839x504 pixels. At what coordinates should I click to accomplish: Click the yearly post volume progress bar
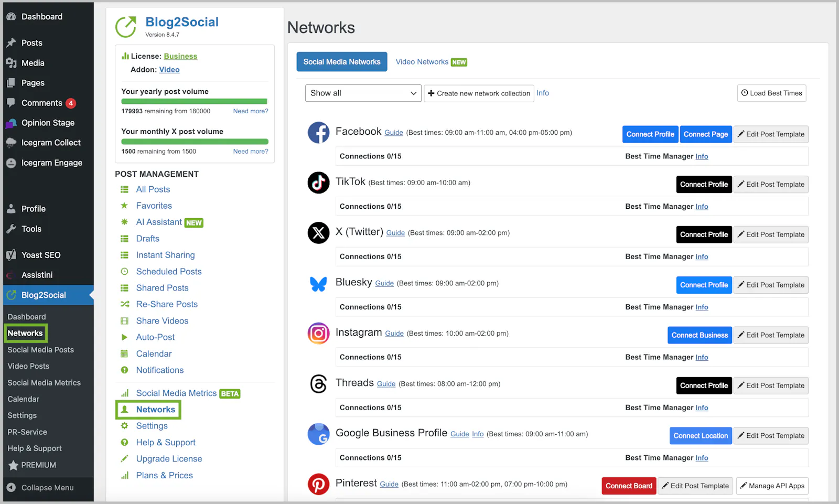coord(195,102)
